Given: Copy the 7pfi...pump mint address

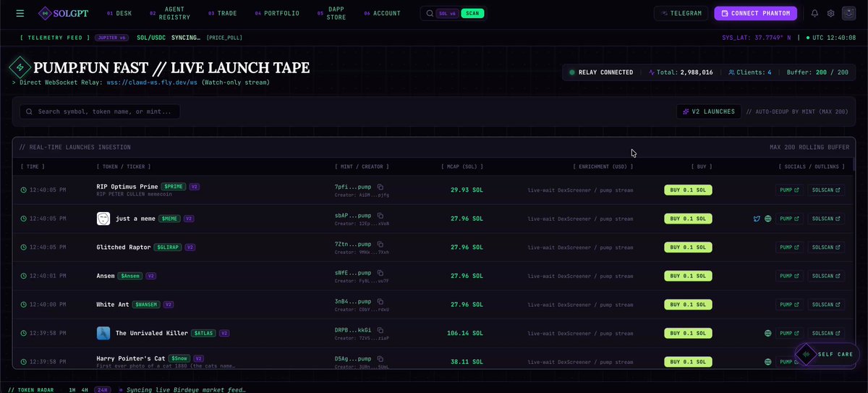Looking at the screenshot, I should (380, 187).
